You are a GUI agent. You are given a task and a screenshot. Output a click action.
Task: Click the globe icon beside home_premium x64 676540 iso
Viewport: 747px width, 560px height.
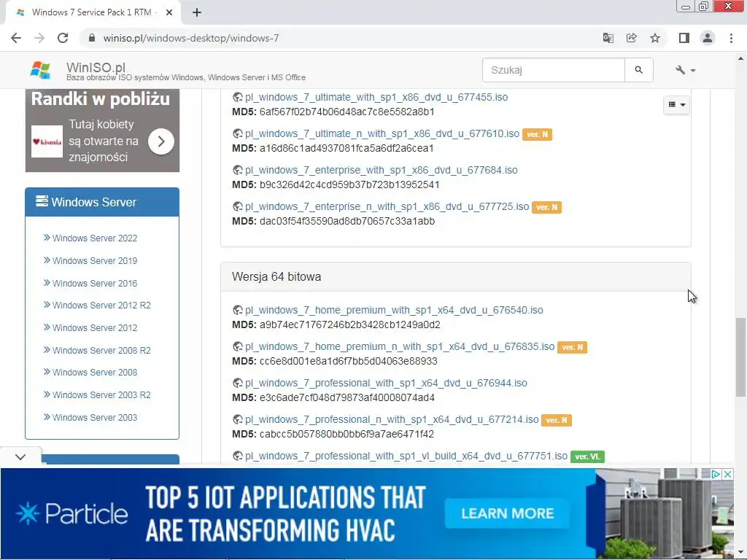tap(237, 310)
